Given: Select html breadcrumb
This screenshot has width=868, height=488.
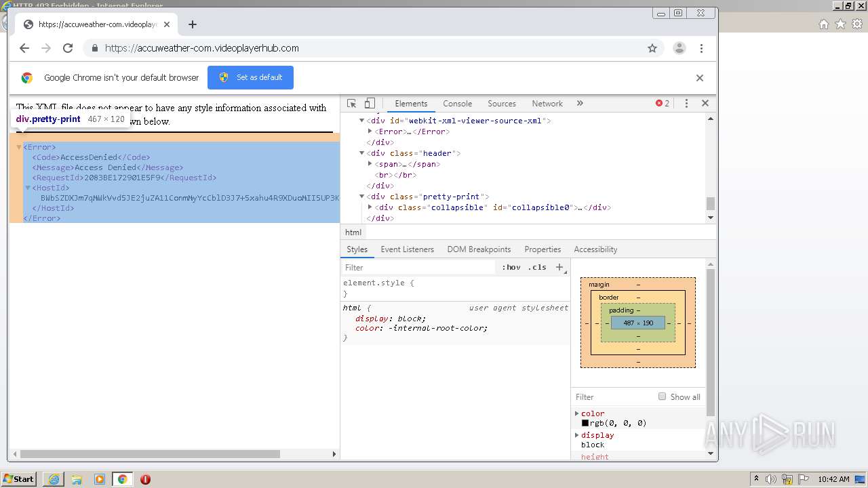Looking at the screenshot, I should coord(353,232).
